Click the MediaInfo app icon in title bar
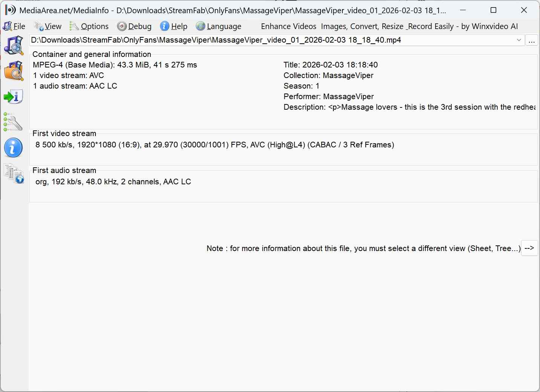Screen dimensions: 540x392 [x=10, y=10]
